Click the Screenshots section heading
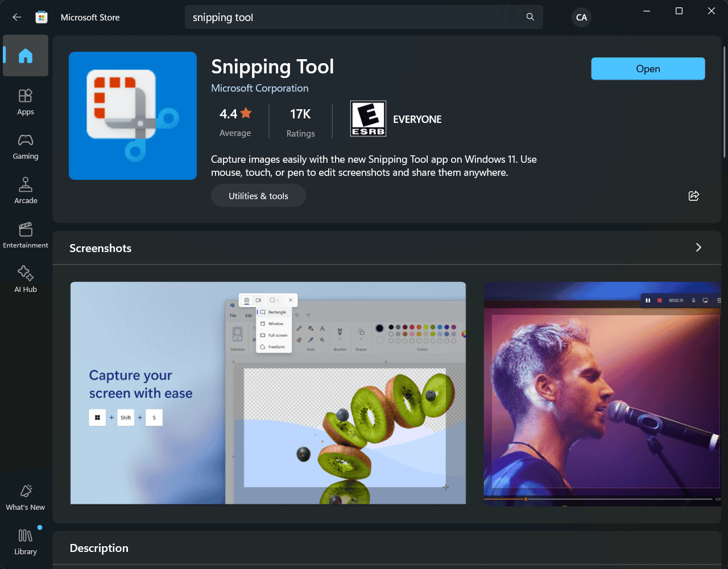Screen dimensions: 728x569 pyautogui.click(x=101, y=248)
